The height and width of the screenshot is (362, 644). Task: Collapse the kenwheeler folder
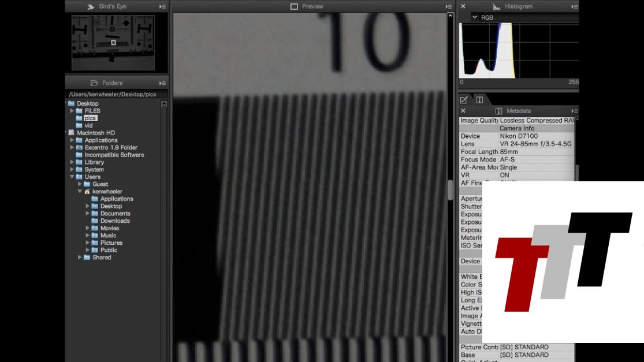(80, 192)
